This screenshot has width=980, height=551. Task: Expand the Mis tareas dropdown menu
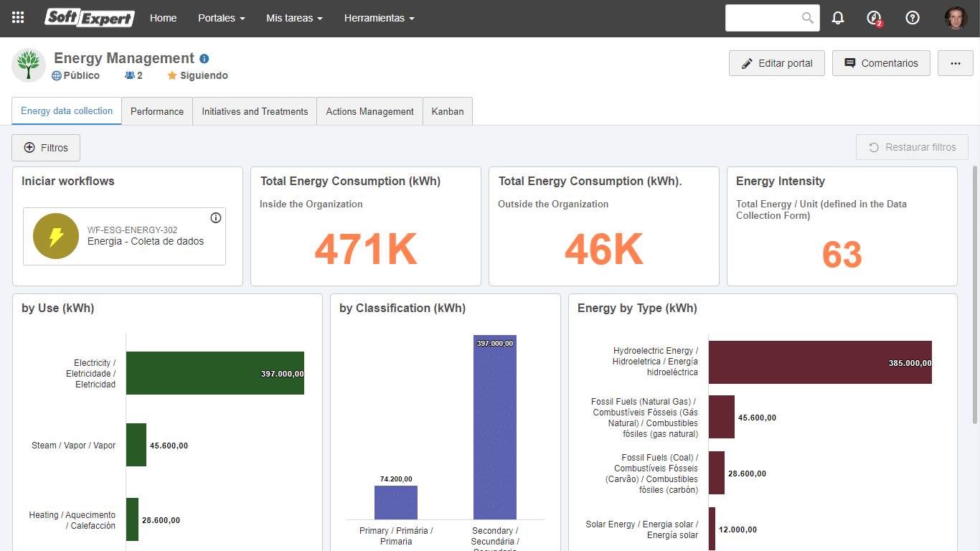294,18
